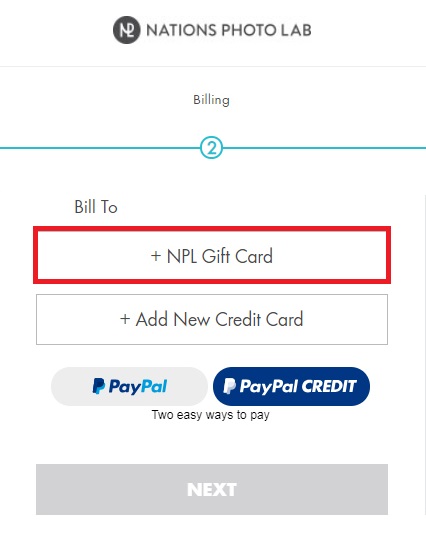Click PayPal P logo in gray button

click(99, 386)
